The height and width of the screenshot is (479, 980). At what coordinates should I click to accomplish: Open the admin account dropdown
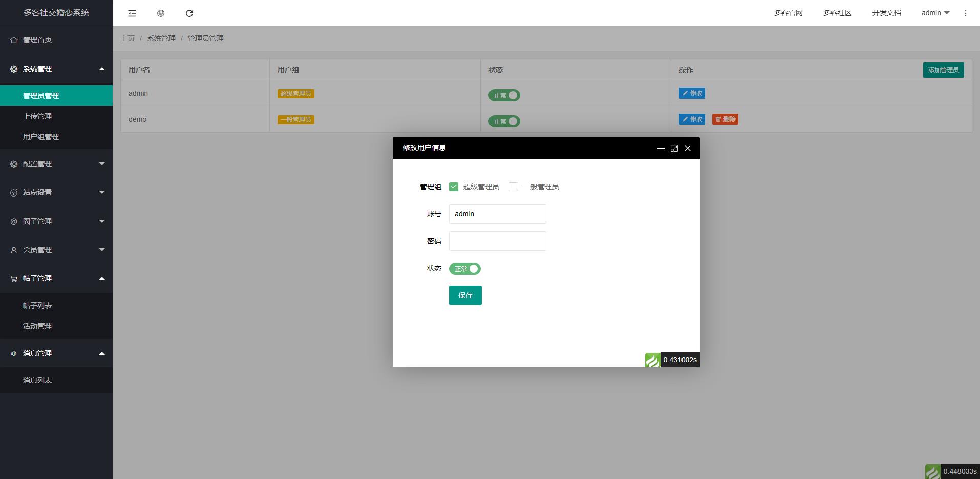(x=933, y=13)
